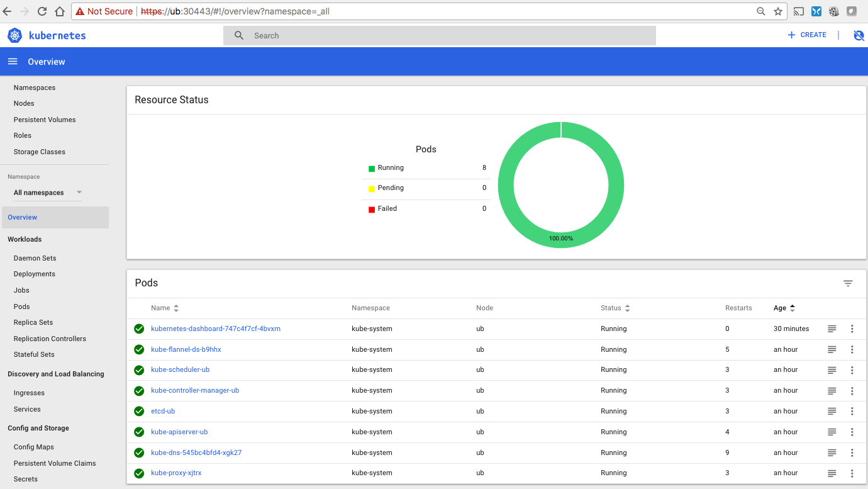Viewport: 868px width, 489px height.
Task: Open actions menu for kube-apiserver-ub
Action: [x=852, y=432]
